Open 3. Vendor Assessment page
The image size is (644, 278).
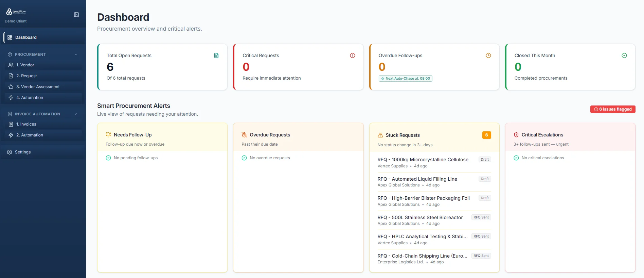44,87
